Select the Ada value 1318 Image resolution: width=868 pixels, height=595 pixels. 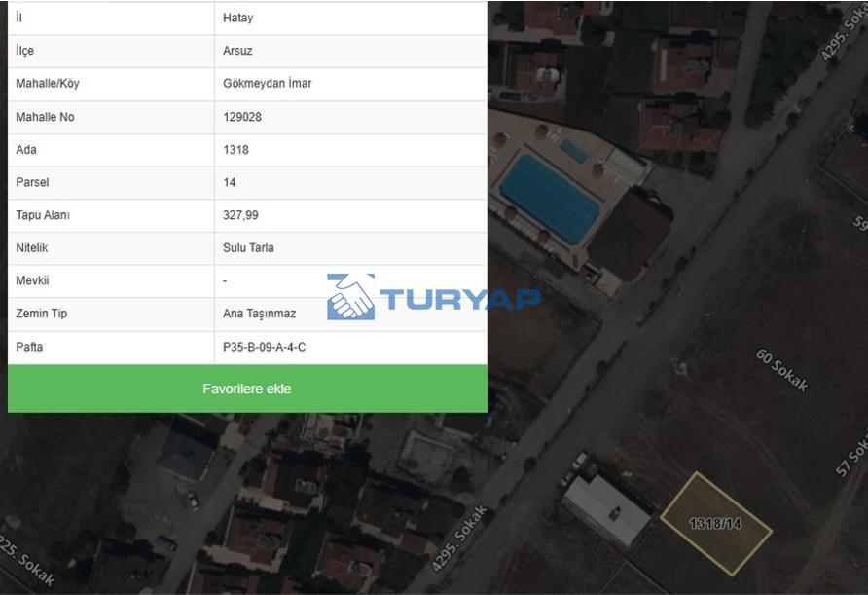click(x=235, y=150)
